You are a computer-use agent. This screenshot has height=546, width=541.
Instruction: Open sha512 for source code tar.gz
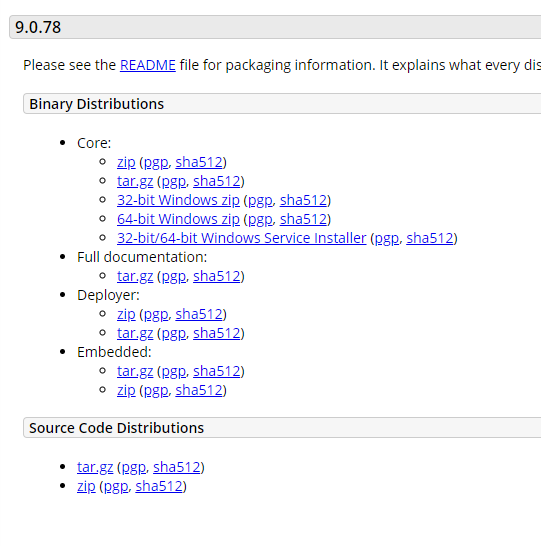click(x=177, y=467)
